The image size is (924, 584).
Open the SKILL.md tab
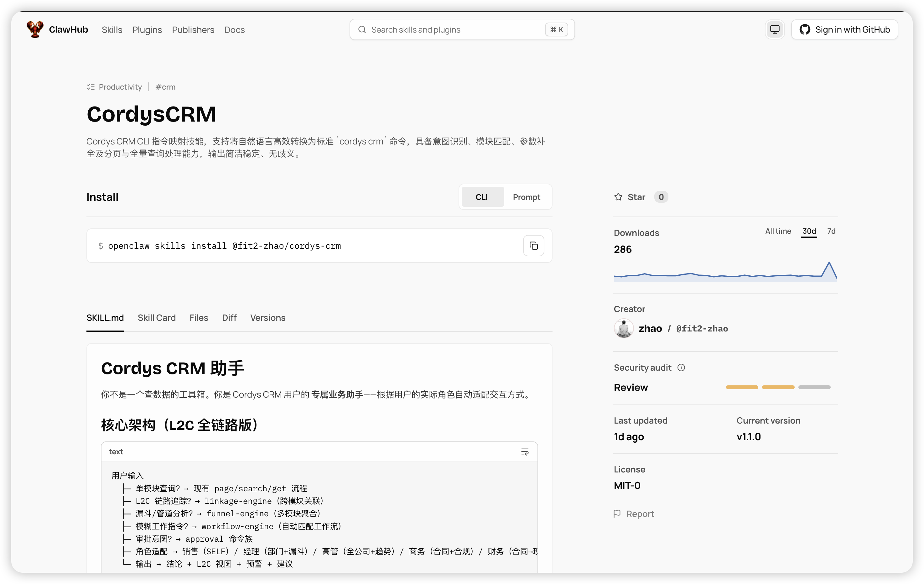pyautogui.click(x=105, y=318)
